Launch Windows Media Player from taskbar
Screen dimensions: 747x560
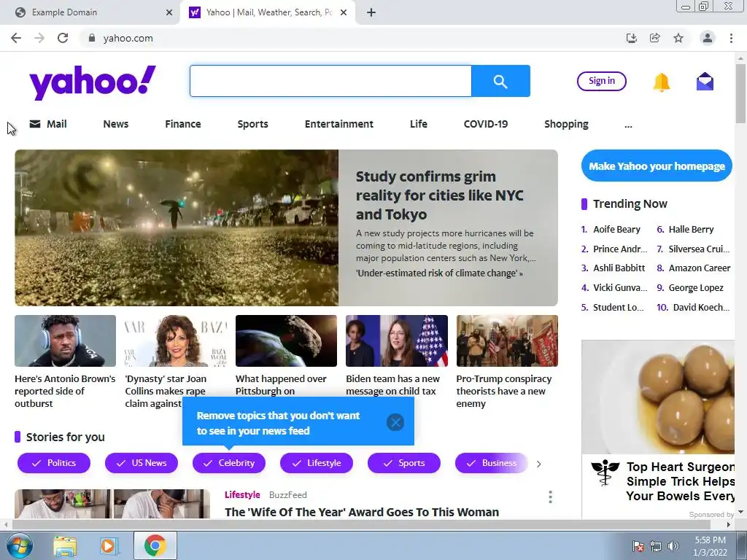(x=108, y=546)
